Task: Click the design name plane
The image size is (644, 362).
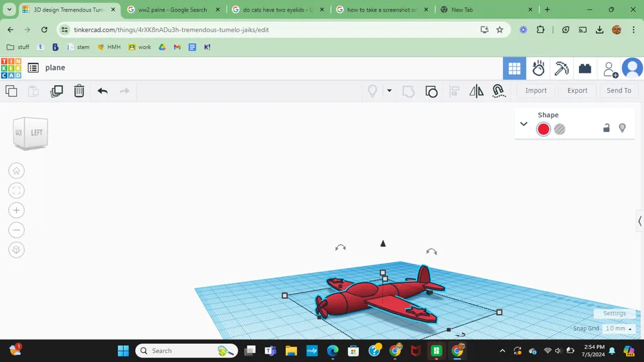Action: click(x=55, y=68)
